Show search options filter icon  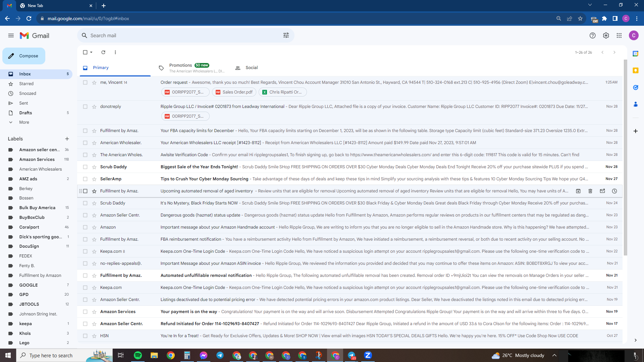tap(286, 36)
